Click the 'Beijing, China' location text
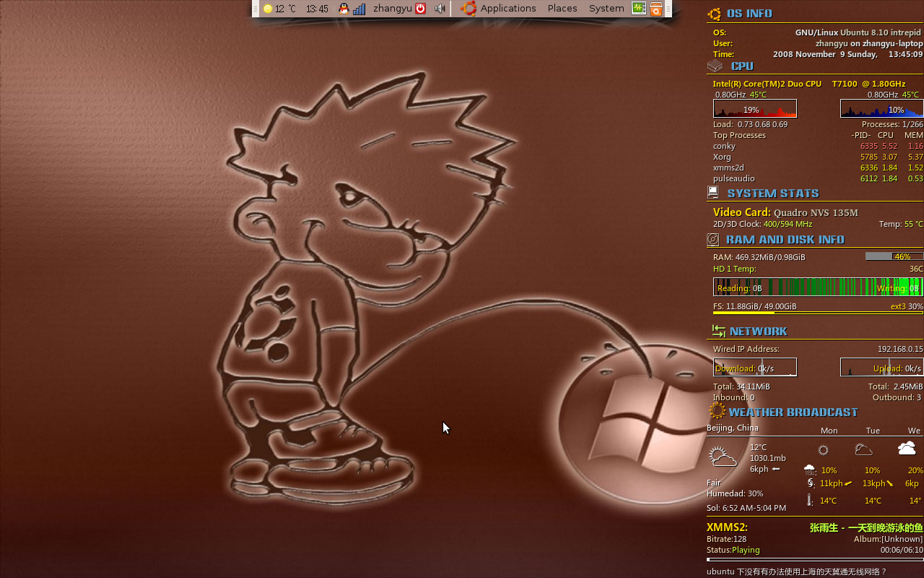 733,428
